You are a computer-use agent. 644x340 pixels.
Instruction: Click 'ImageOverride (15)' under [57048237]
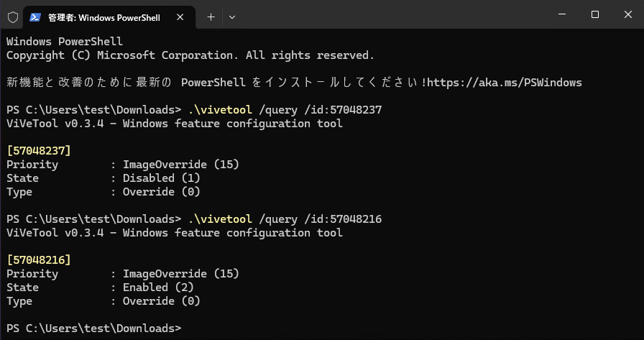point(180,165)
